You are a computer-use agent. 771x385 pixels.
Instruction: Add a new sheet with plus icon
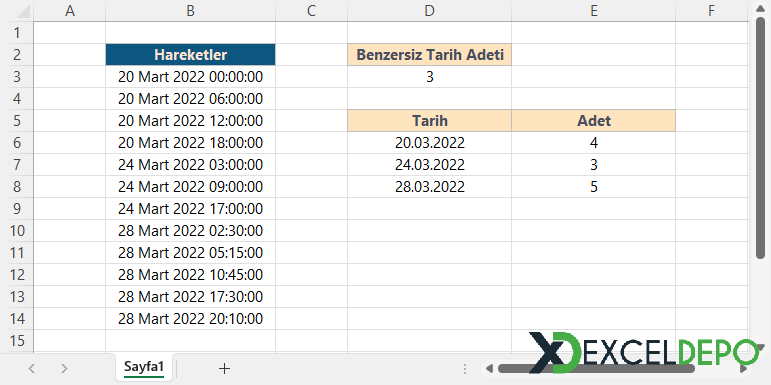224,368
